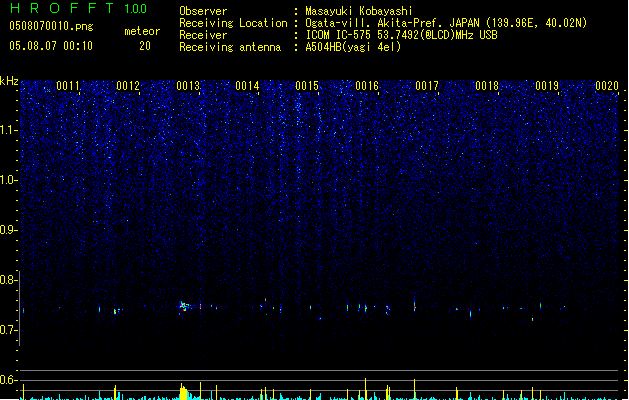Click the antenna A504HB(yagi 4el) text
The width and height of the screenshot is (629, 400).
pos(353,47)
